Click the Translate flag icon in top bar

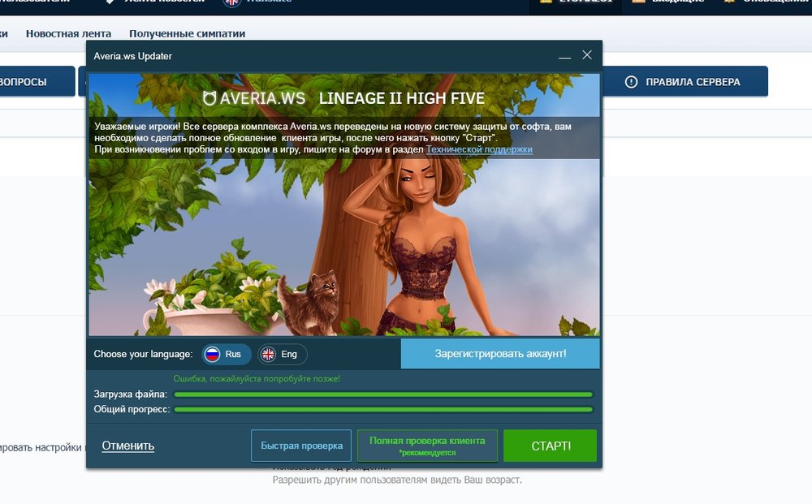[232, 2]
